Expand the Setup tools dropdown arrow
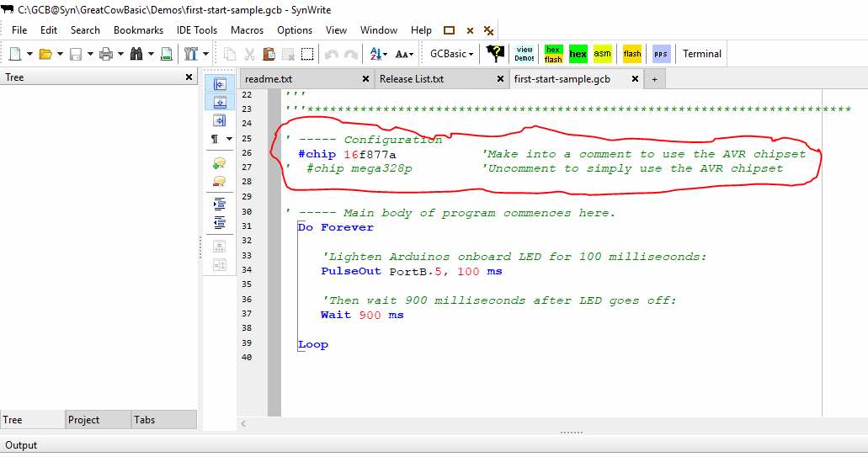This screenshot has width=868, height=457. coord(205,54)
